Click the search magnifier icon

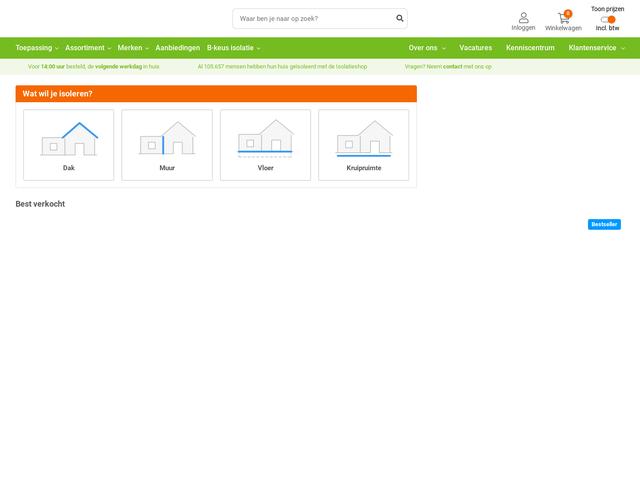[400, 18]
